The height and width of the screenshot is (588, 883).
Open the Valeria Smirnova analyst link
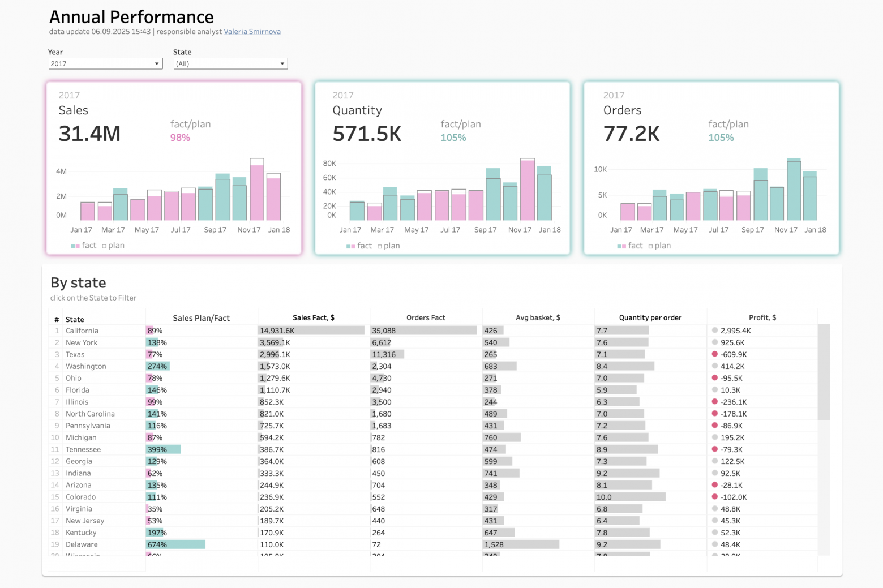(252, 32)
